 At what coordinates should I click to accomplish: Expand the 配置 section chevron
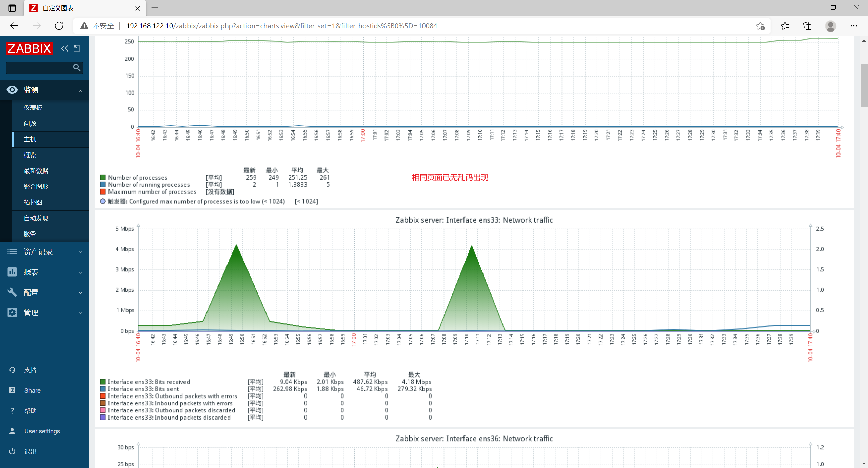click(80, 293)
